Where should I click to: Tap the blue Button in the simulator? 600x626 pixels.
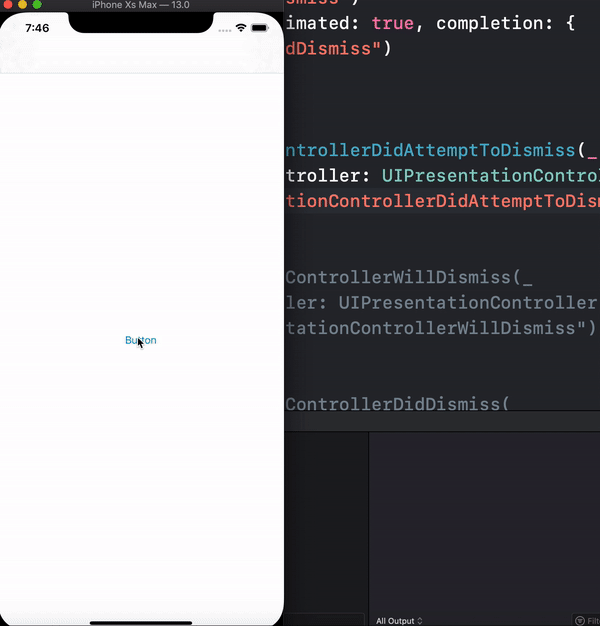pyautogui.click(x=141, y=340)
